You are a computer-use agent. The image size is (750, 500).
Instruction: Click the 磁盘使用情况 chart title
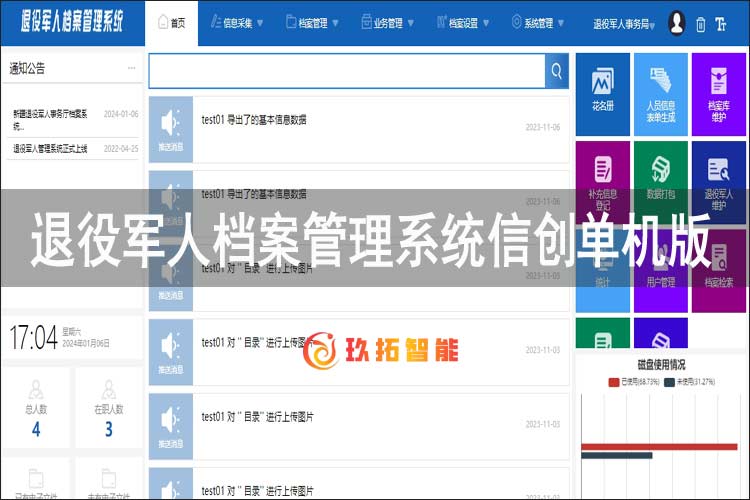[661, 365]
